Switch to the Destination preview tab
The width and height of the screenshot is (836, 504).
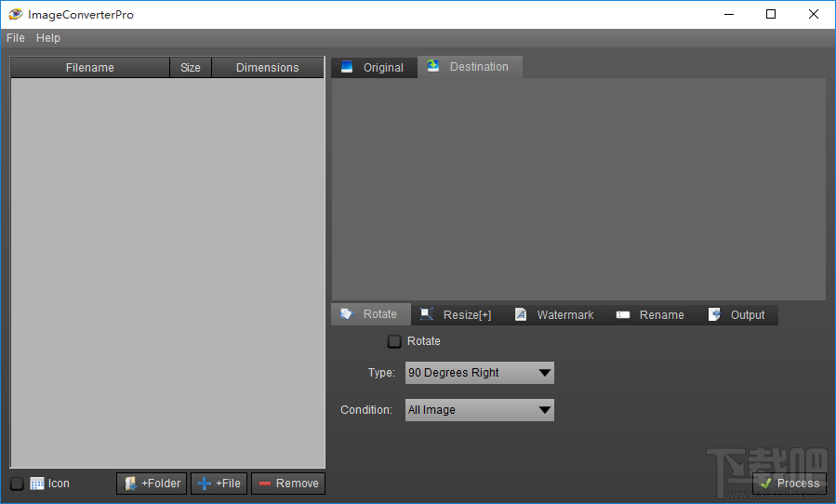[x=470, y=67]
